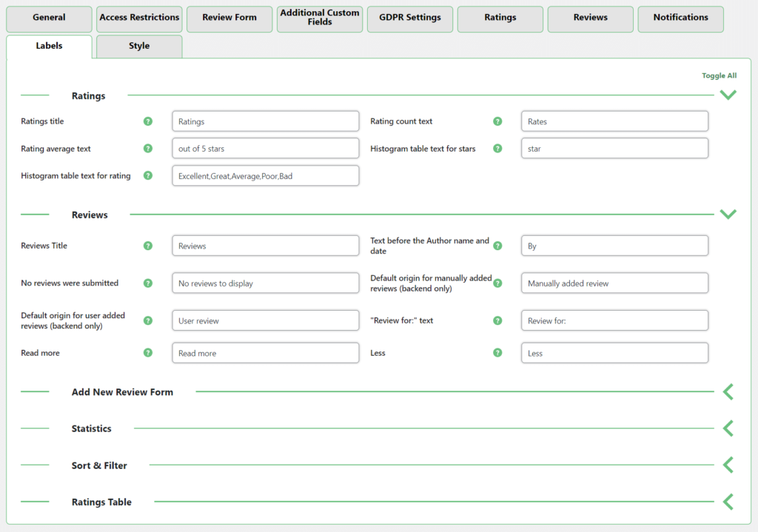Click help icon beside Ratings title
Viewport: 758px width, 532px height.
148,121
